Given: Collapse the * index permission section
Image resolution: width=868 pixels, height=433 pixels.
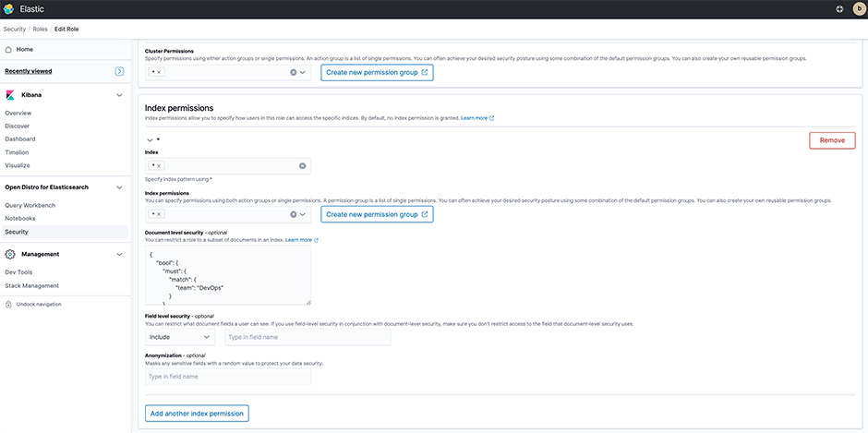Looking at the screenshot, I should (x=150, y=140).
